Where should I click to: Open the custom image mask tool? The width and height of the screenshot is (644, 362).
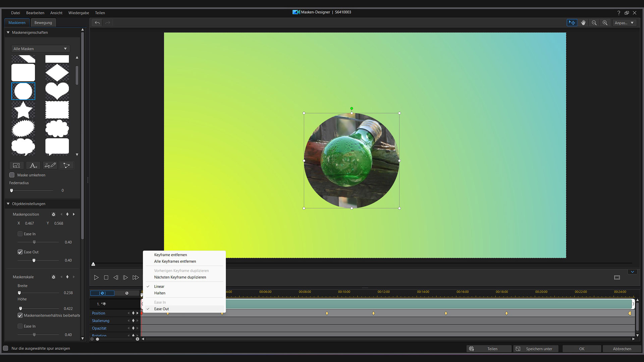tap(16, 166)
